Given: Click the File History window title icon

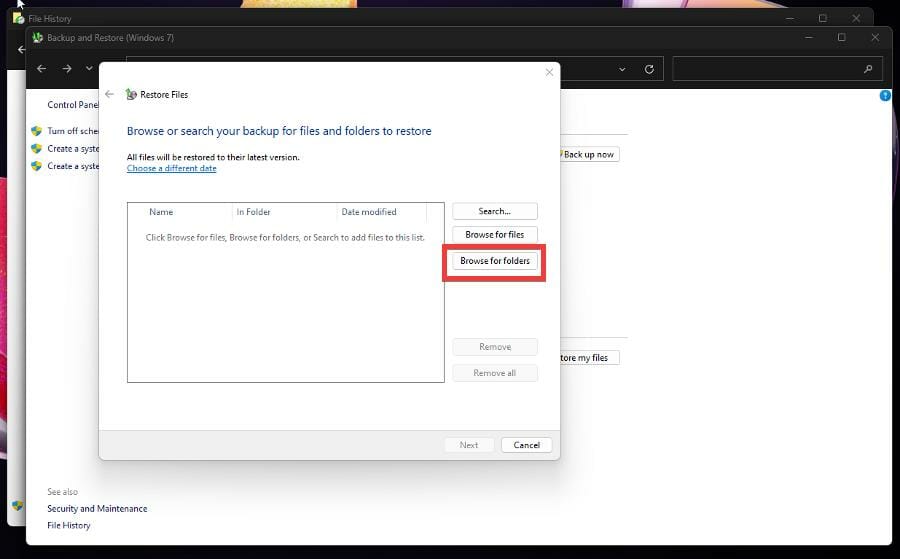Looking at the screenshot, I should 18,18.
